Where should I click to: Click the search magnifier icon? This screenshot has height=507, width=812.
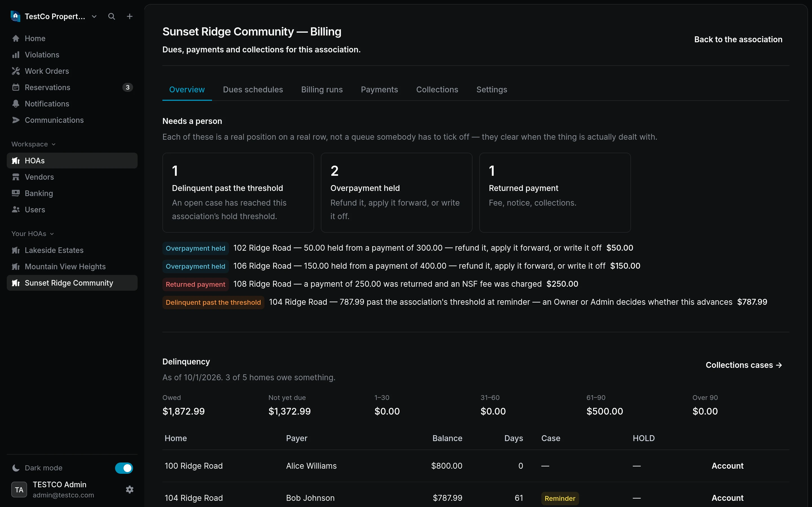[111, 16]
